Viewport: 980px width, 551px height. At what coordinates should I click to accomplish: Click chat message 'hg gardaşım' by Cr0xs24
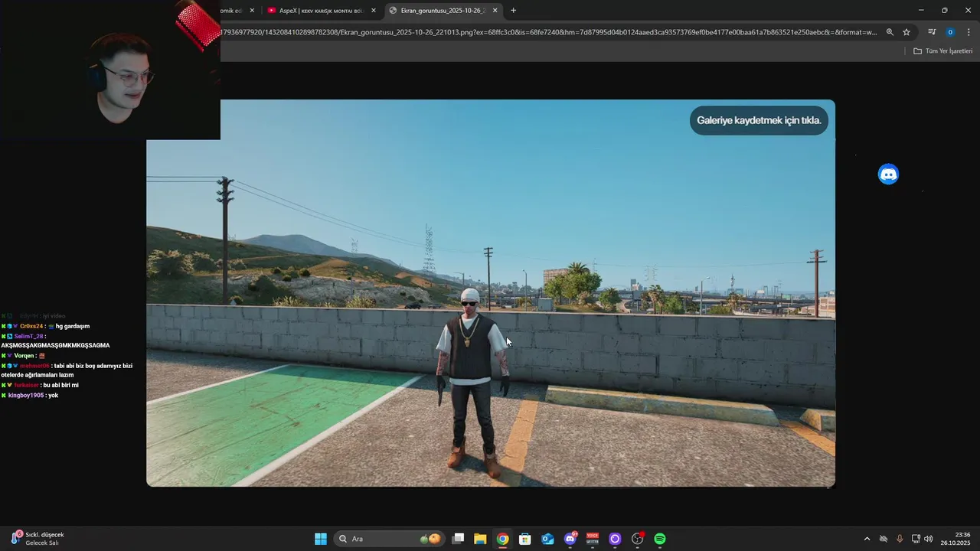click(x=46, y=326)
